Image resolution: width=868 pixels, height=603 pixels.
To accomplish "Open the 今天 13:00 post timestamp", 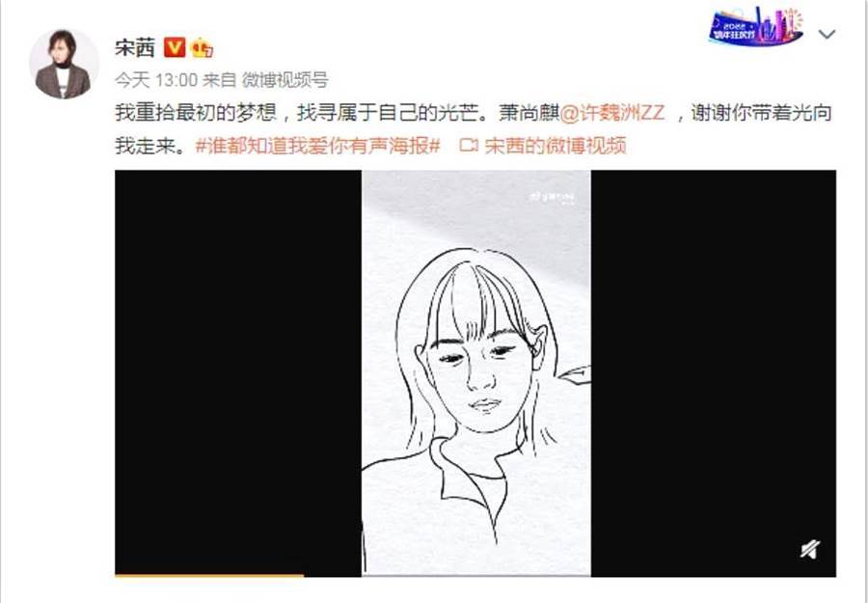I will pyautogui.click(x=156, y=80).
